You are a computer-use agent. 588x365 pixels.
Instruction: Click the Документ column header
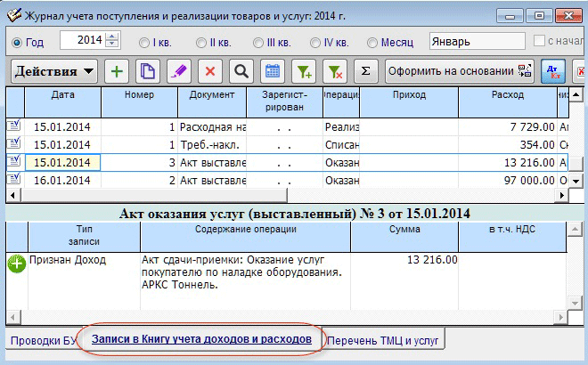[x=212, y=101]
